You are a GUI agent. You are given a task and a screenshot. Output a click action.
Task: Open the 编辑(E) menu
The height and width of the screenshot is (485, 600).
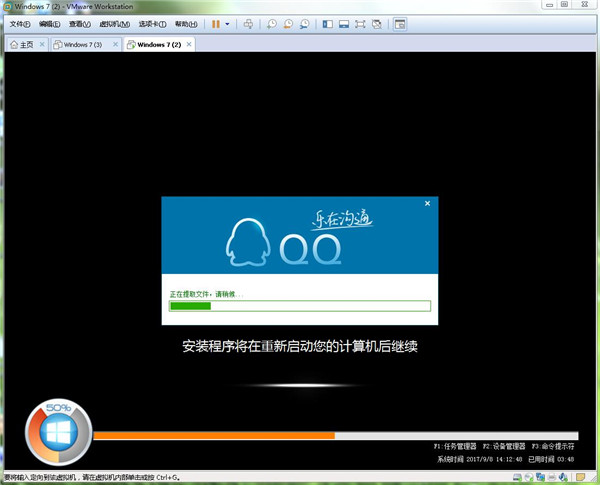click(50, 24)
